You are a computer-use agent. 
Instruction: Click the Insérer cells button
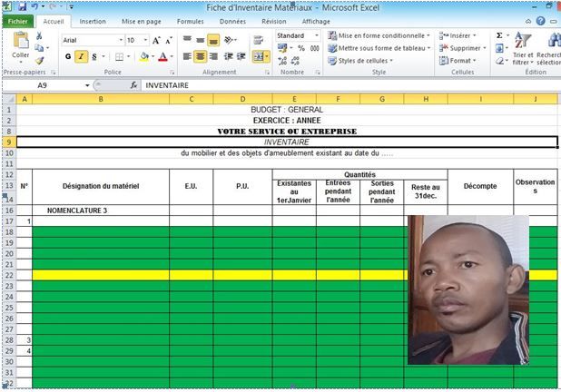click(458, 35)
